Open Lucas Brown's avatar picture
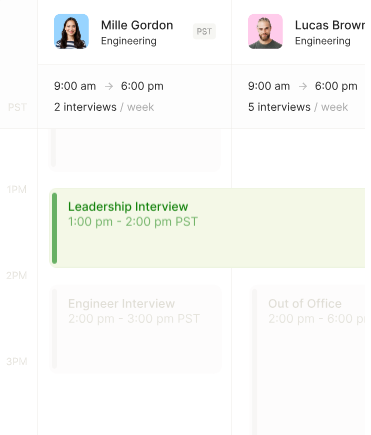The width and height of the screenshot is (371, 435). tap(265, 31)
